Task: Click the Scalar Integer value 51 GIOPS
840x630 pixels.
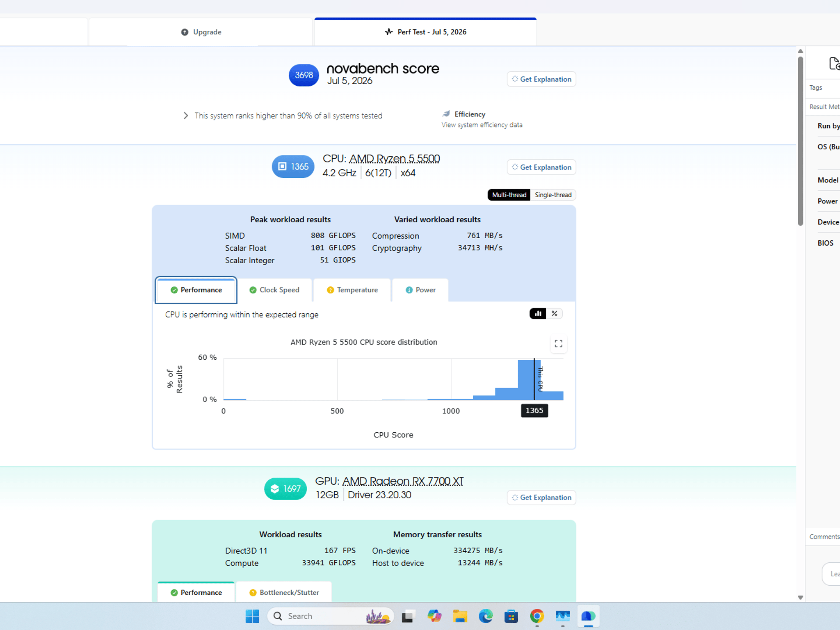Action: click(x=338, y=260)
